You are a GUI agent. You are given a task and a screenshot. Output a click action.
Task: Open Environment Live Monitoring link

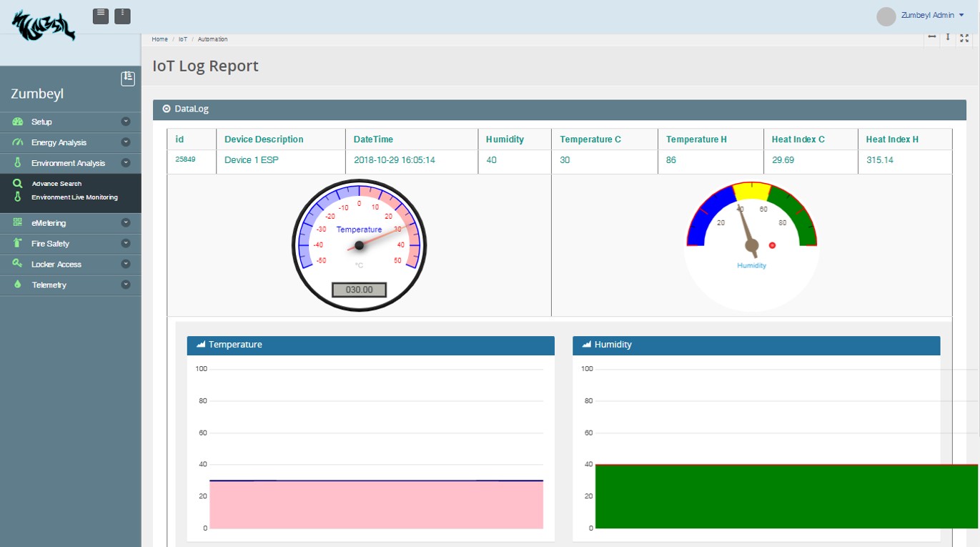(x=74, y=197)
